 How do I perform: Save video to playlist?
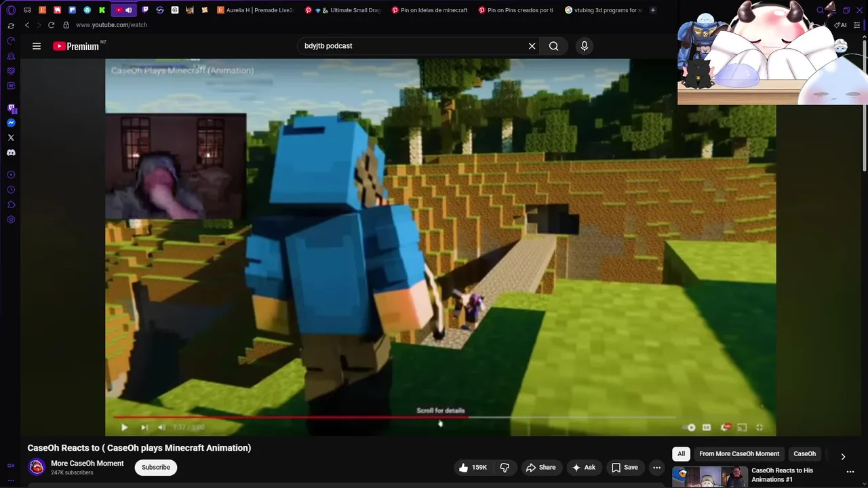pyautogui.click(x=625, y=467)
